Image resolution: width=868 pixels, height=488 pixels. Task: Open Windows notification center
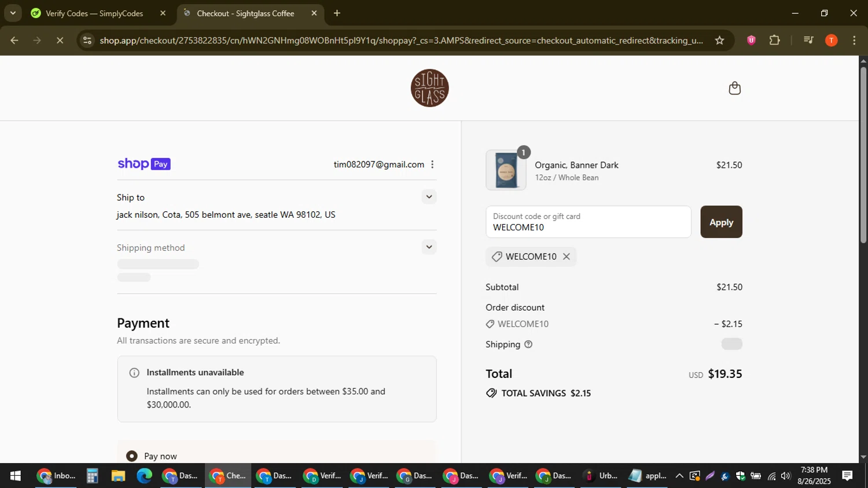point(847,476)
